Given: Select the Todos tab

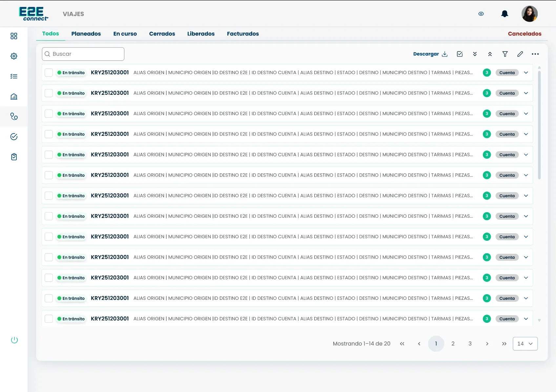Looking at the screenshot, I should (51, 33).
